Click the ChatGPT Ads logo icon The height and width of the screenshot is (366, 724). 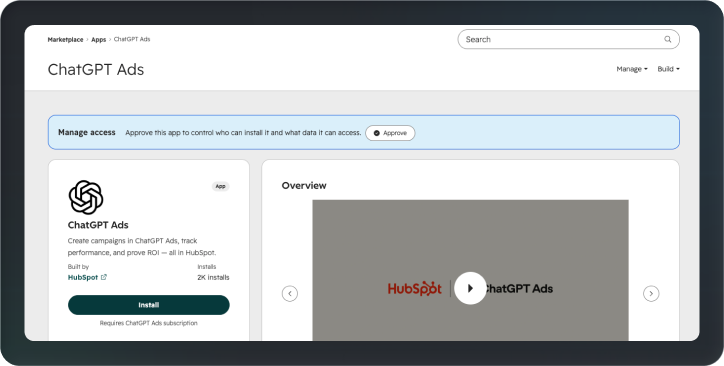pos(85,197)
